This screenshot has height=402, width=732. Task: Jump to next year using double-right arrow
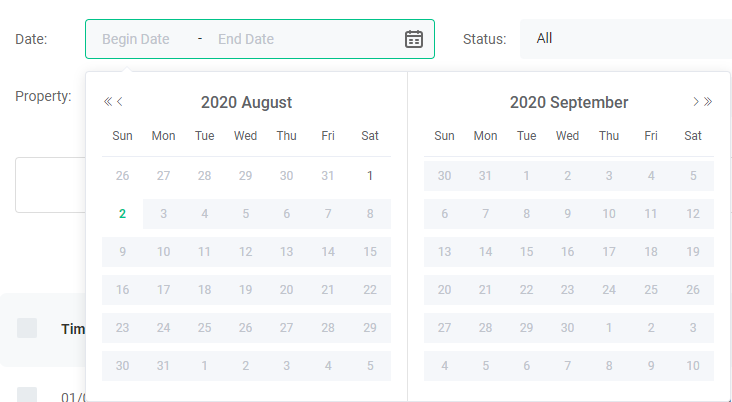pos(708,102)
